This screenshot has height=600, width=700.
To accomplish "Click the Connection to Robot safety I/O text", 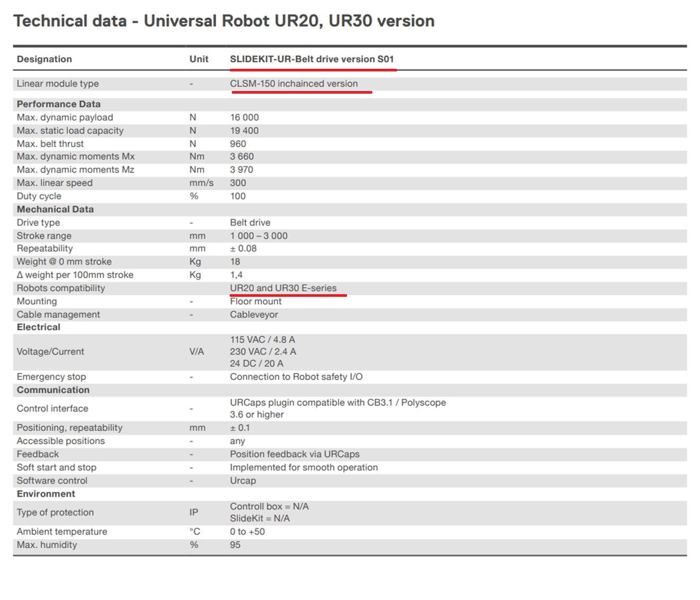I will (296, 377).
